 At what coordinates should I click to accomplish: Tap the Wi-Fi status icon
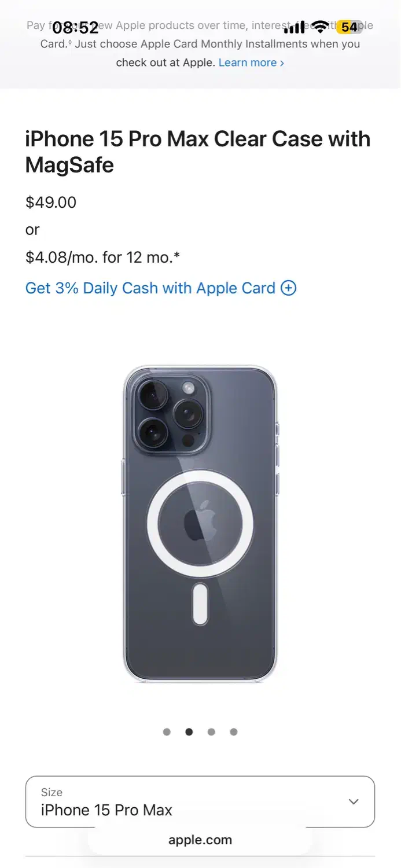319,27
